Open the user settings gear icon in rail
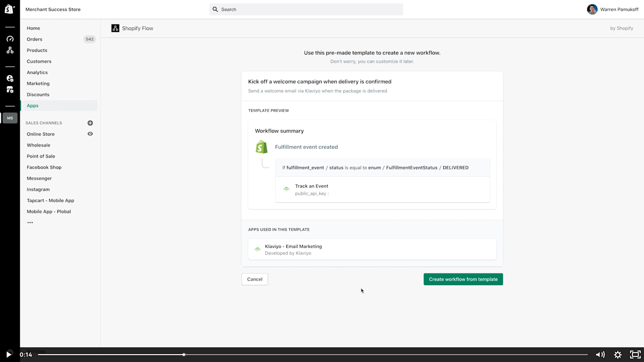Screen dimensions: 644x362 coord(10,78)
